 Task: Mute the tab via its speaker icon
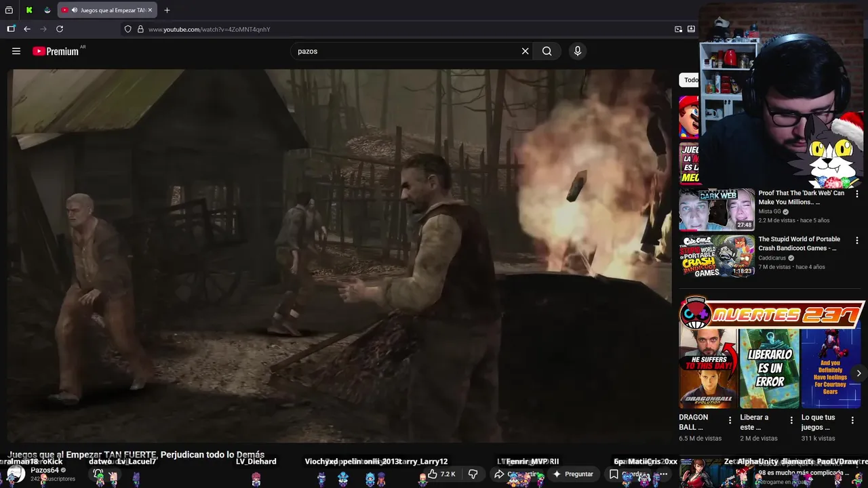coord(74,10)
